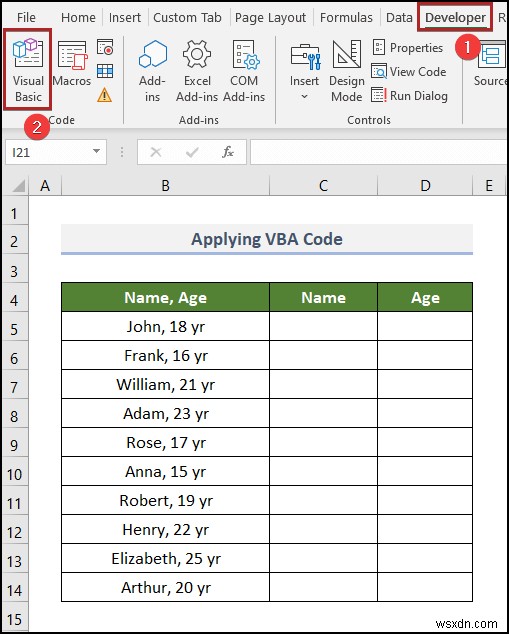The width and height of the screenshot is (509, 634).
Task: Click empty Age cell beside Arthur
Action: (425, 588)
